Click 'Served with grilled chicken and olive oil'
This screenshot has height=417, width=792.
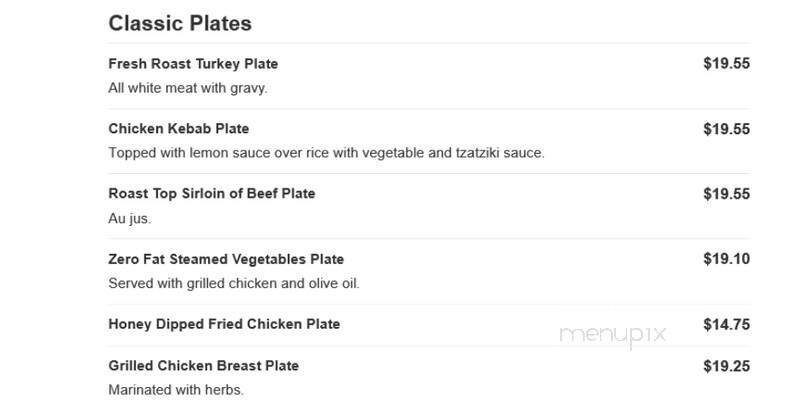pyautogui.click(x=234, y=283)
